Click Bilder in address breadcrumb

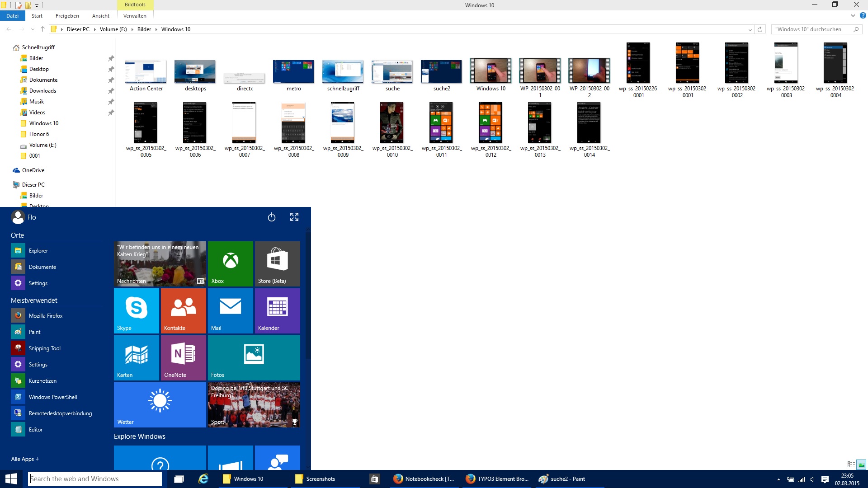pyautogui.click(x=144, y=29)
